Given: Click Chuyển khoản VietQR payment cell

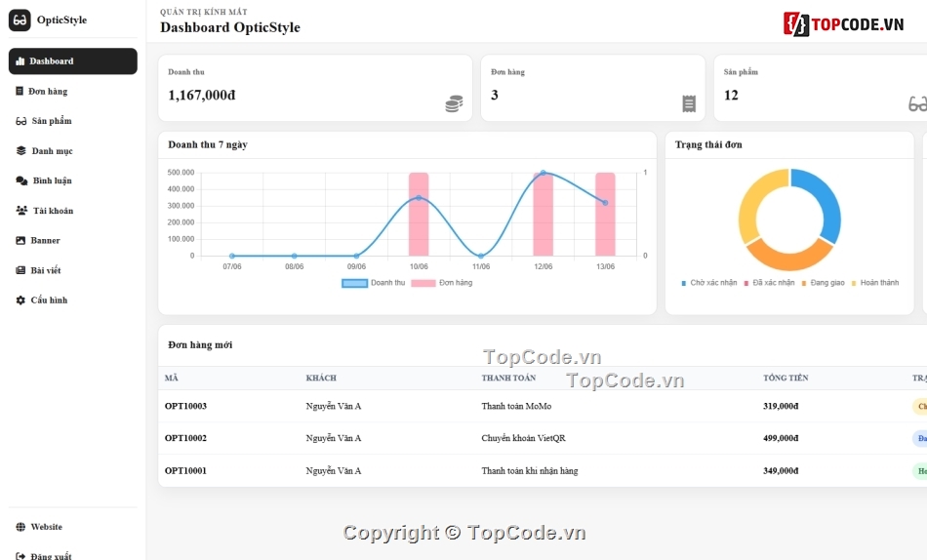Looking at the screenshot, I should (523, 438).
